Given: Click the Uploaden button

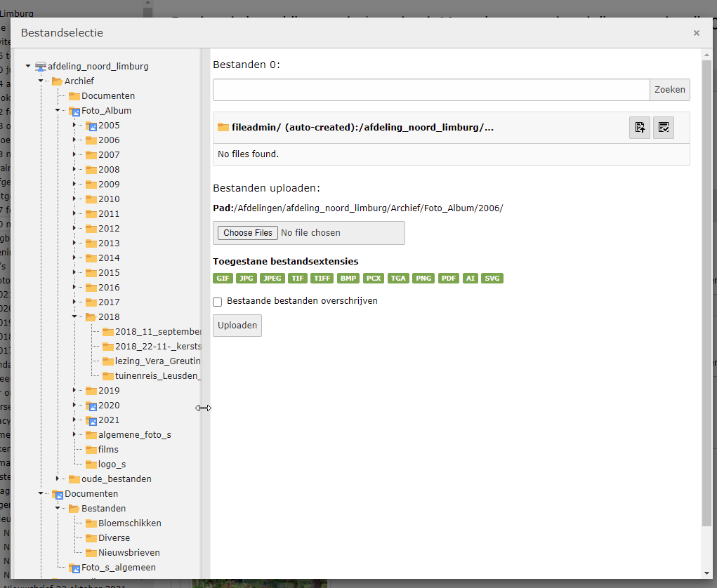Looking at the screenshot, I should point(237,326).
